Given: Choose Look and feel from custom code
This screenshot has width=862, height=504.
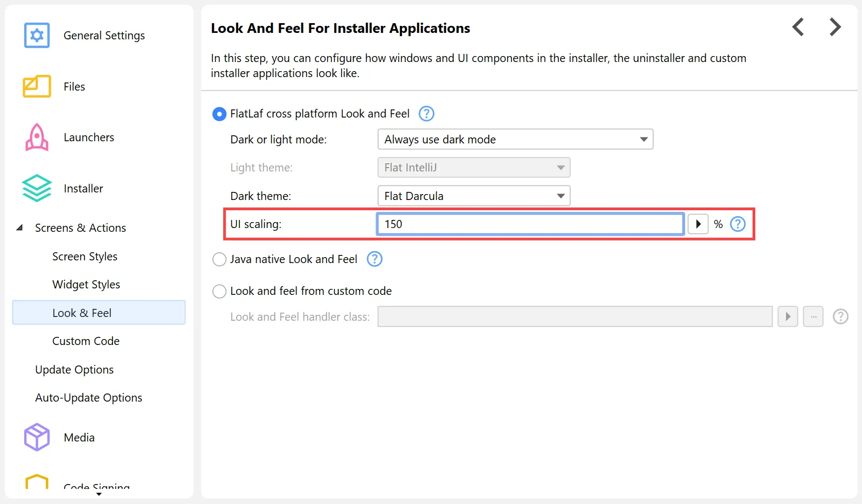Looking at the screenshot, I should [219, 292].
